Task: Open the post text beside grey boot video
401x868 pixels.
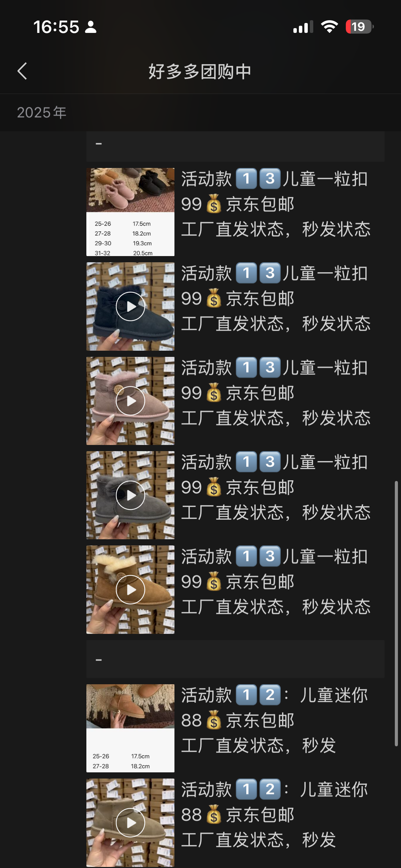Action: 276,487
